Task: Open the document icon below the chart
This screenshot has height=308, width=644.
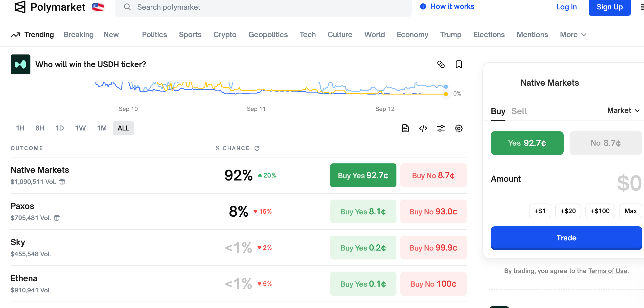Action: [405, 128]
